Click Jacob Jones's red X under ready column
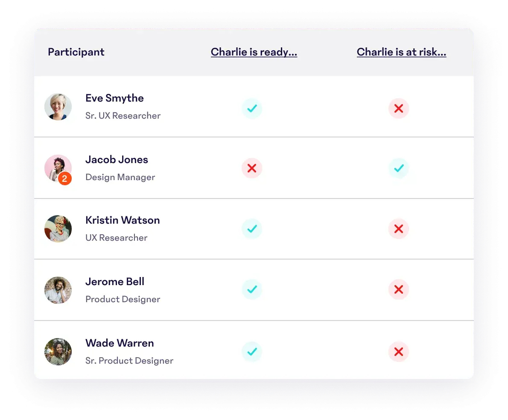The image size is (508, 420). 252,168
